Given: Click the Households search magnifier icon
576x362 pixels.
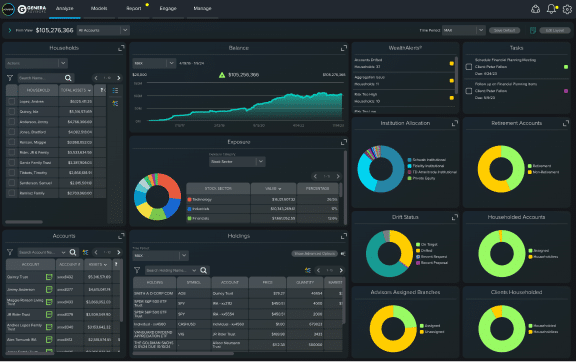Looking at the screenshot, I should (68, 78).
